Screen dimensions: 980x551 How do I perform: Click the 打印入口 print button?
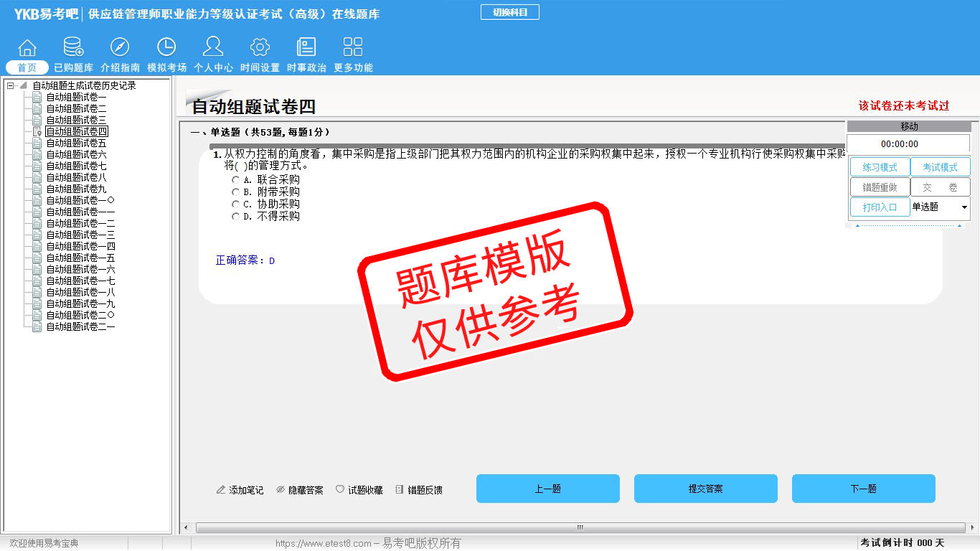click(880, 207)
